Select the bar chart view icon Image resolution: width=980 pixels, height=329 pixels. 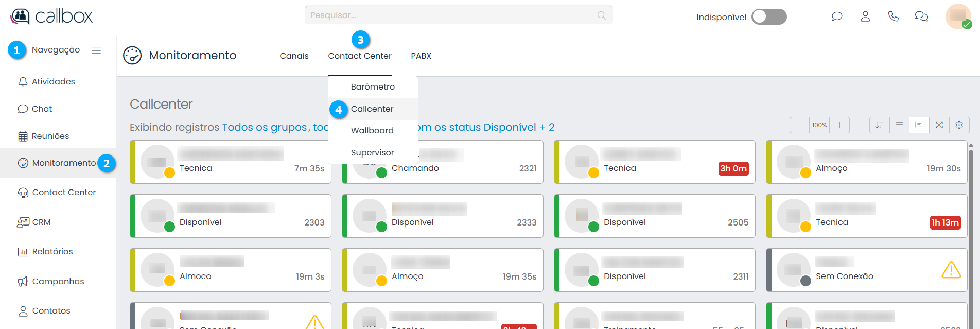click(x=919, y=125)
